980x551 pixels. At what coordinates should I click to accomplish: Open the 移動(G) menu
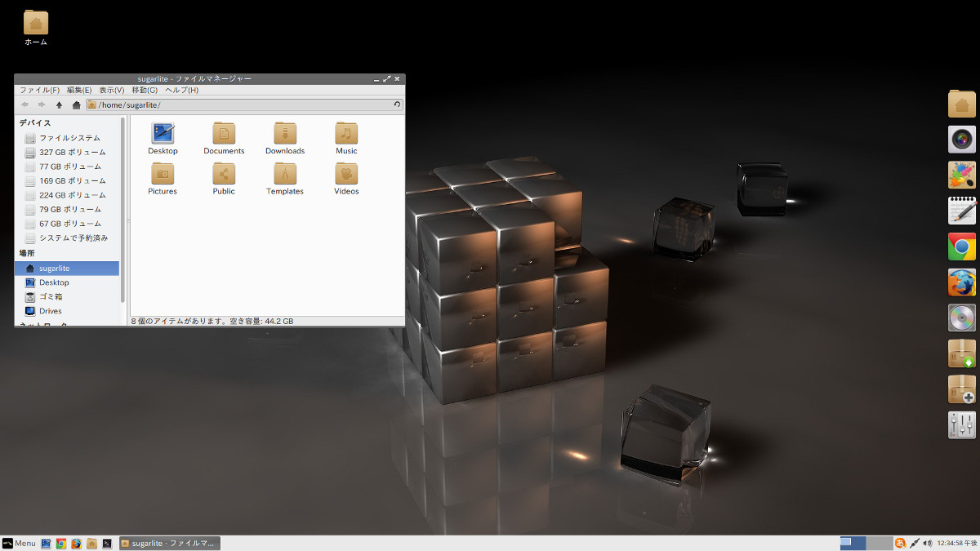pos(145,90)
